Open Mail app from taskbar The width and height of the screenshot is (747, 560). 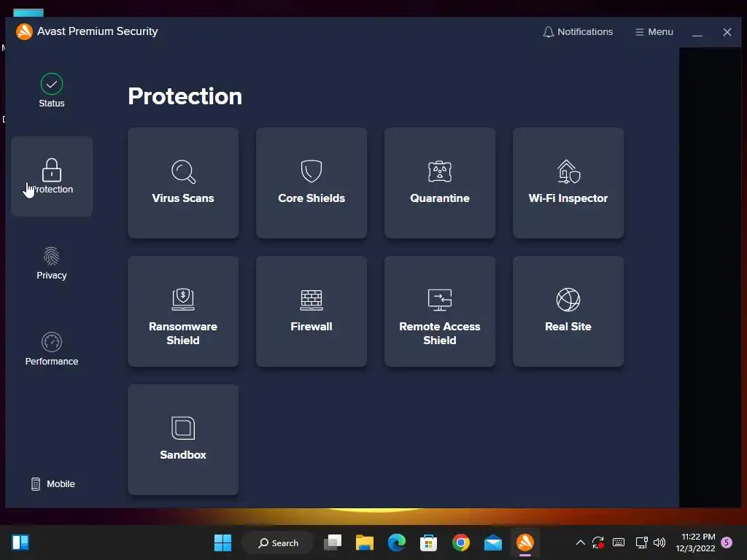click(492, 542)
